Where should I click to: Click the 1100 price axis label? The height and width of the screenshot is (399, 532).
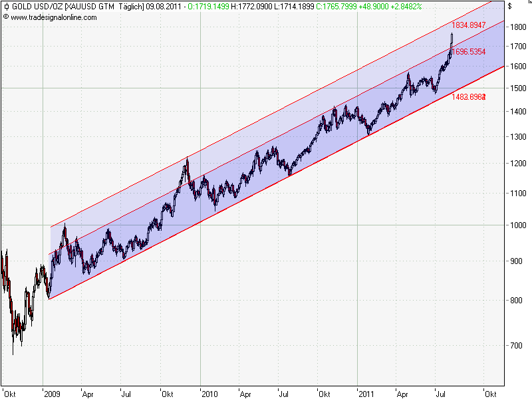(x=518, y=194)
